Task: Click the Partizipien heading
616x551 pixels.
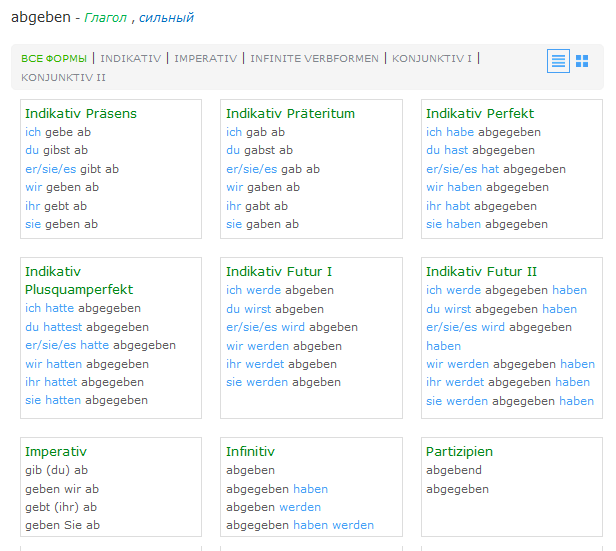Action: 459,452
